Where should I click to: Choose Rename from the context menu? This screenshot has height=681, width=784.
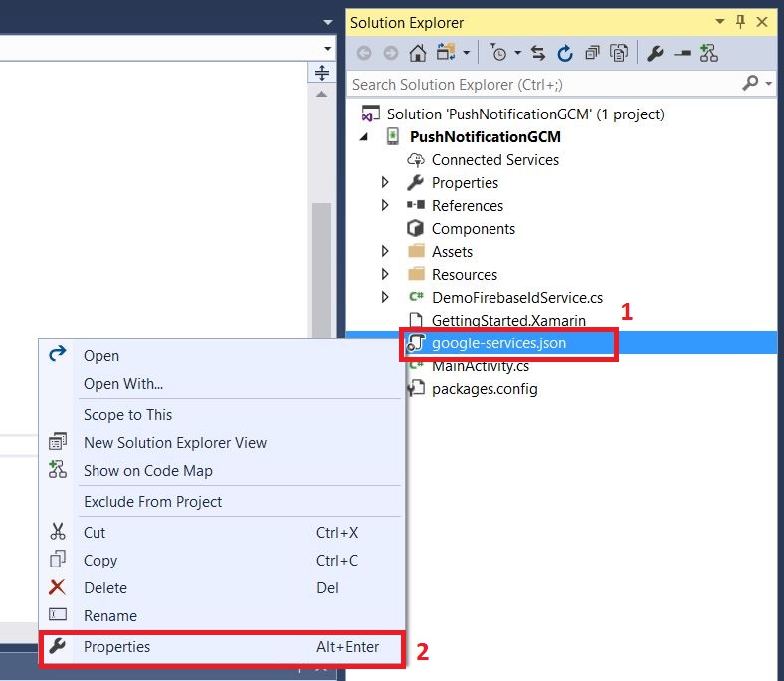[x=222, y=616]
